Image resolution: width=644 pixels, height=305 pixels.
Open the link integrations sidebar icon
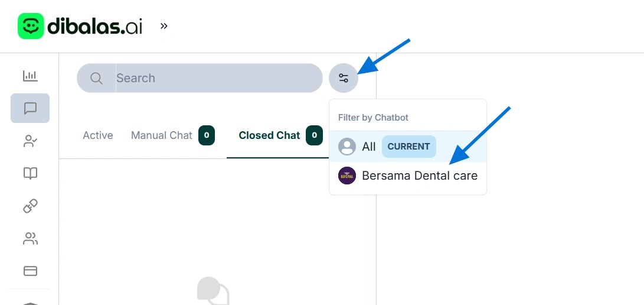click(30, 206)
